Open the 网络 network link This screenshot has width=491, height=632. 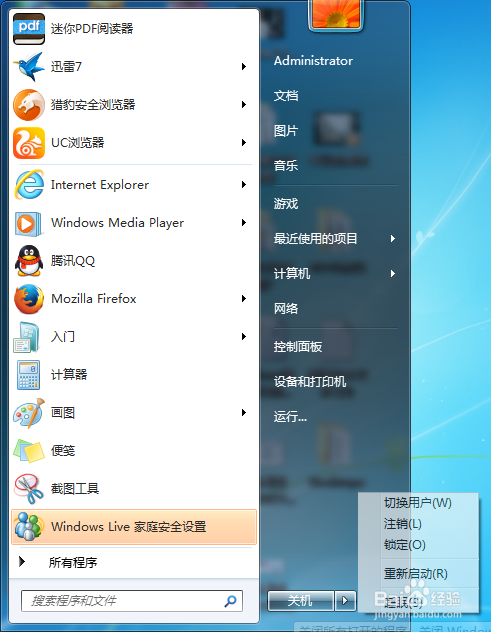286,309
